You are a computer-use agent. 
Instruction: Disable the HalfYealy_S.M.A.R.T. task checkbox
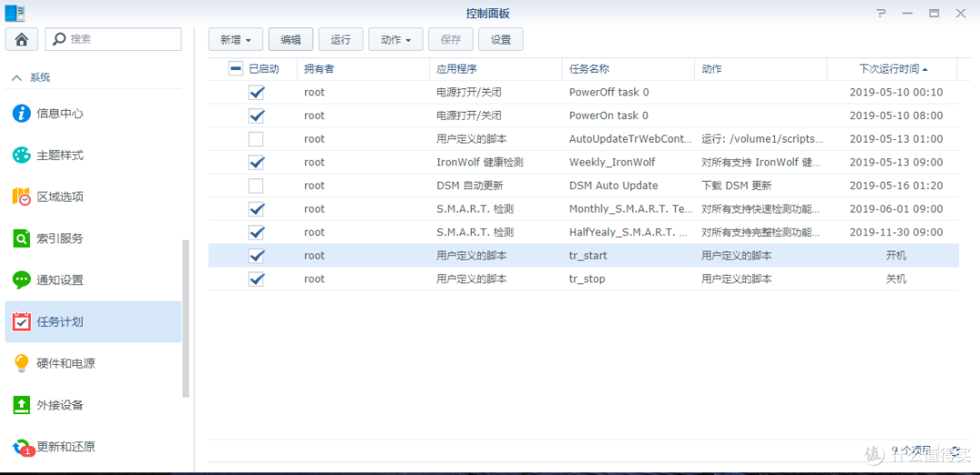256,233
